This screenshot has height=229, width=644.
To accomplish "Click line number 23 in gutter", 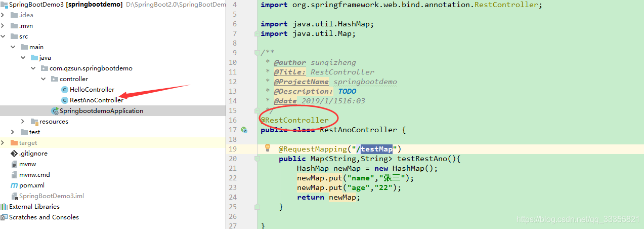I will pyautogui.click(x=232, y=187).
